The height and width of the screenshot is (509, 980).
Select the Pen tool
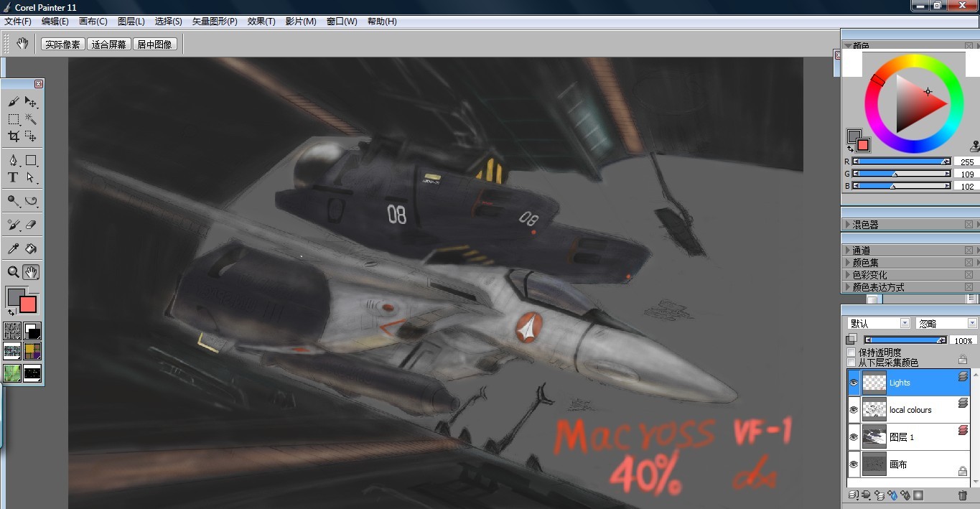click(14, 160)
